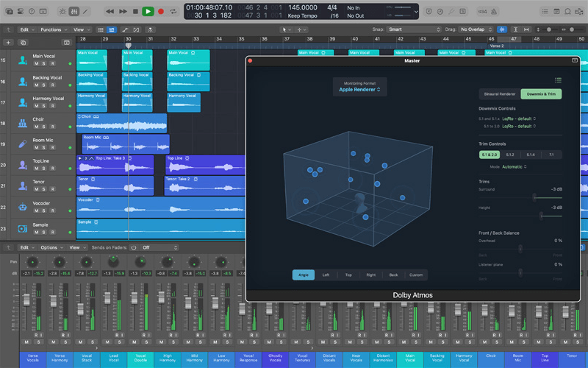The height and width of the screenshot is (368, 588).
Task: Open the pointer tool menu
Action: click(287, 29)
